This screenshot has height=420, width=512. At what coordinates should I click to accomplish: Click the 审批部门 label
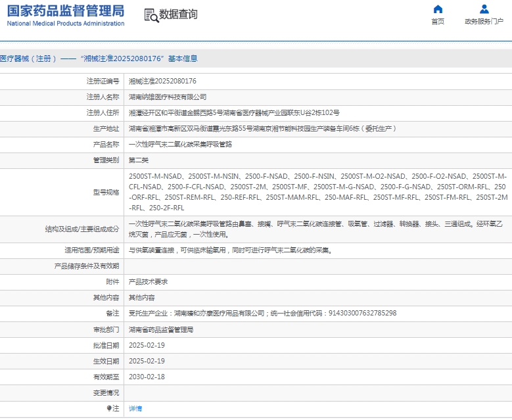pos(106,329)
